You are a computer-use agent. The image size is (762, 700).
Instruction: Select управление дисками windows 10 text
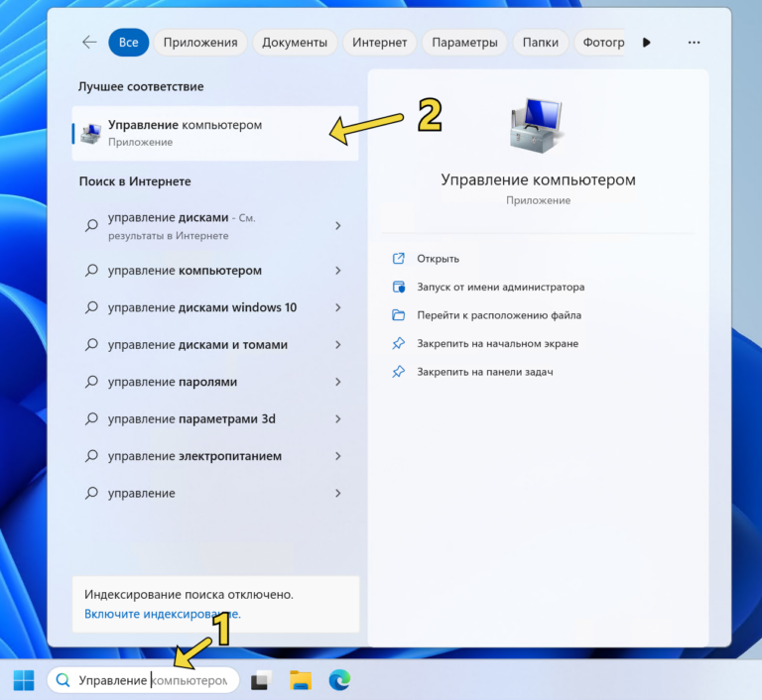tap(202, 307)
